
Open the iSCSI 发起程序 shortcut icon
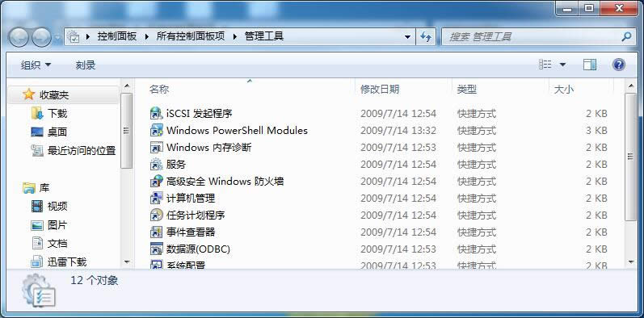point(157,113)
